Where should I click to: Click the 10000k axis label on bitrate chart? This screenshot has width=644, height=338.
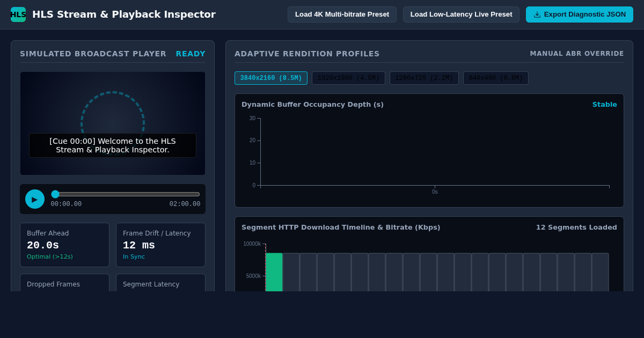tap(252, 244)
